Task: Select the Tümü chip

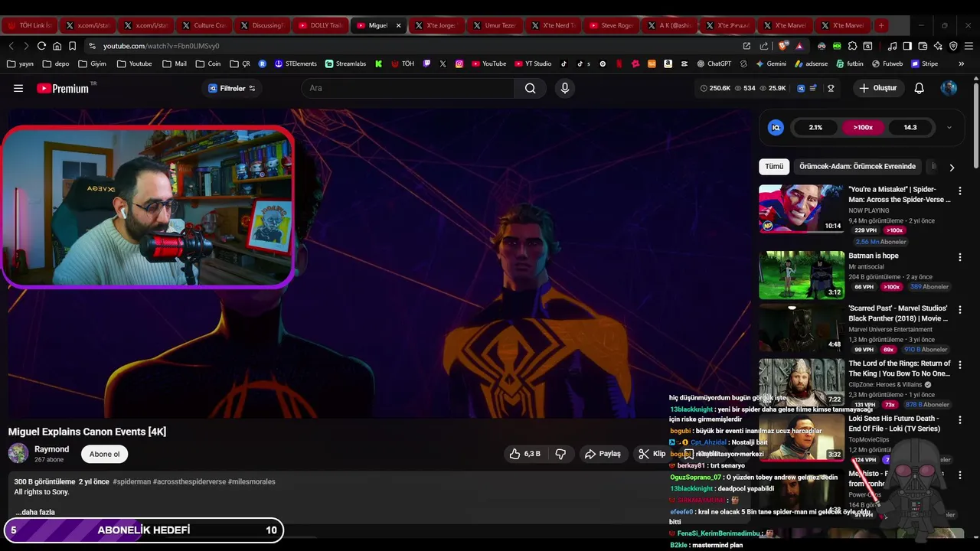Action: [x=774, y=166]
